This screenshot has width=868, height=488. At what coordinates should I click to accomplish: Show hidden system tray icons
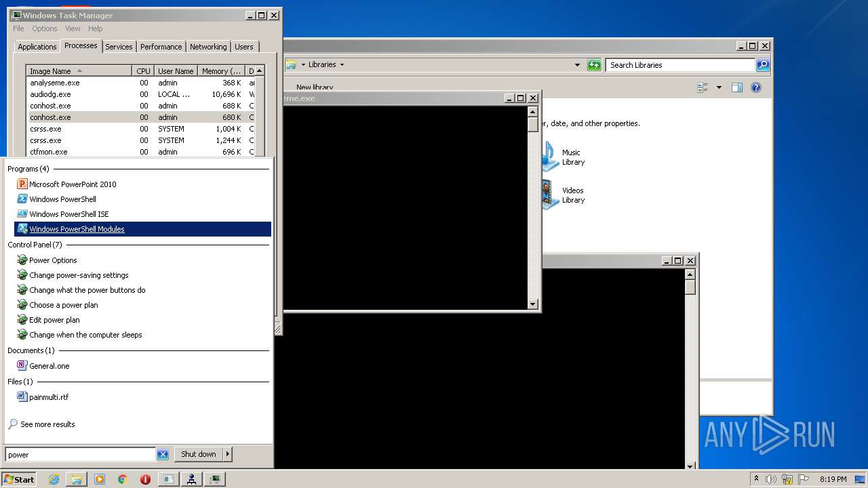[756, 479]
